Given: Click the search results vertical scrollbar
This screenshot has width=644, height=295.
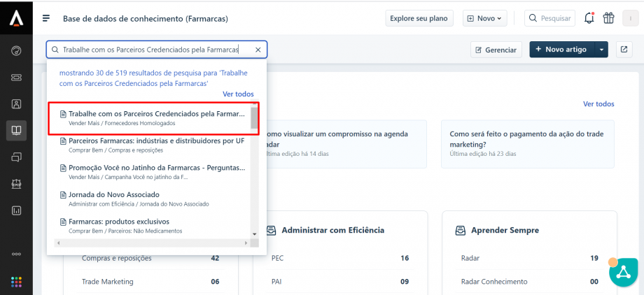Looking at the screenshot, I should click(254, 117).
